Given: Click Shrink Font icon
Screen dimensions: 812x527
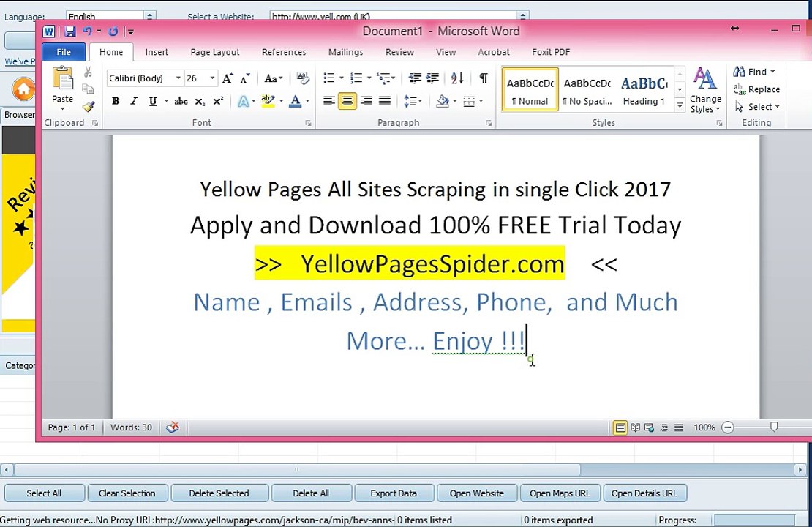Looking at the screenshot, I should pyautogui.click(x=245, y=78).
